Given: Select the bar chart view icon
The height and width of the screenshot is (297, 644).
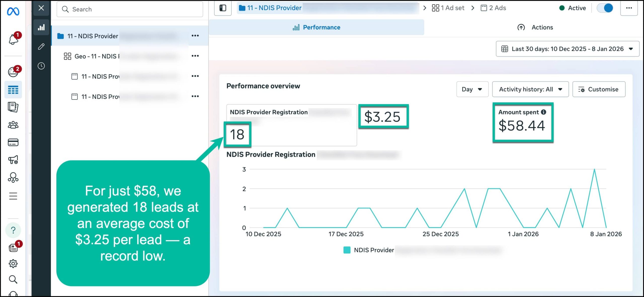Looking at the screenshot, I should pyautogui.click(x=41, y=27).
